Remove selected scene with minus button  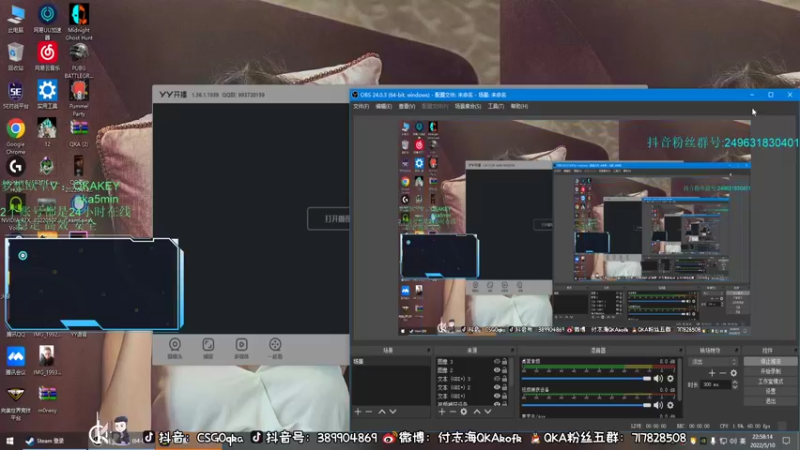click(369, 412)
